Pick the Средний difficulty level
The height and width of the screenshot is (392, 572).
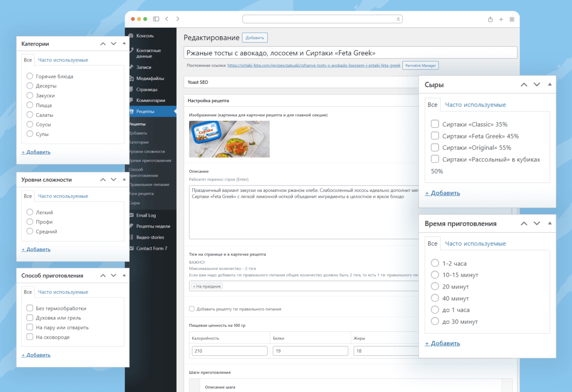tap(29, 231)
